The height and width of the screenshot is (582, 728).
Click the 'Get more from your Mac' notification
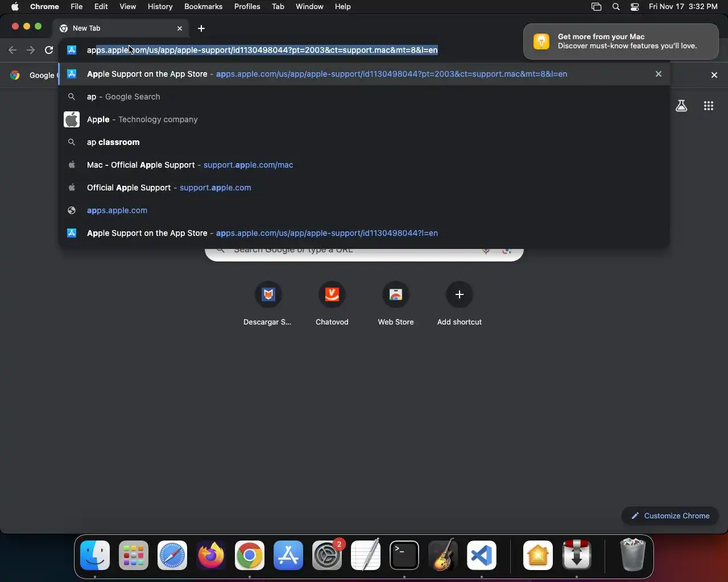(621, 41)
